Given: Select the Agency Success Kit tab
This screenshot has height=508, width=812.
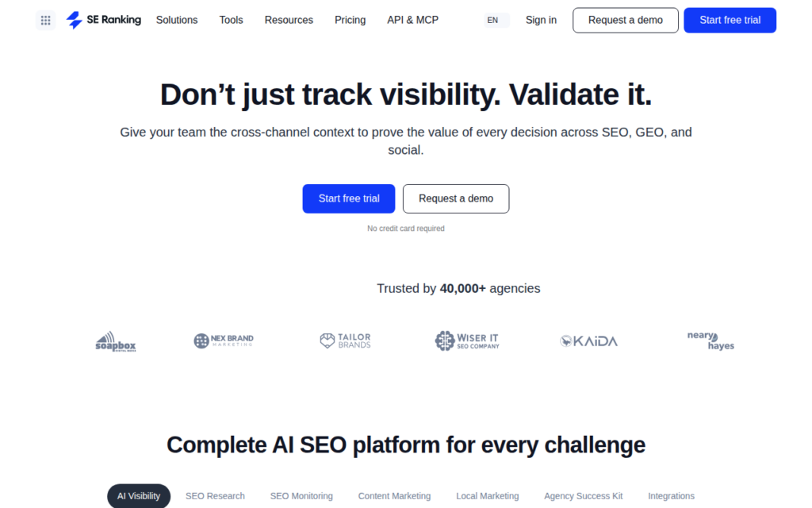Looking at the screenshot, I should tap(583, 496).
